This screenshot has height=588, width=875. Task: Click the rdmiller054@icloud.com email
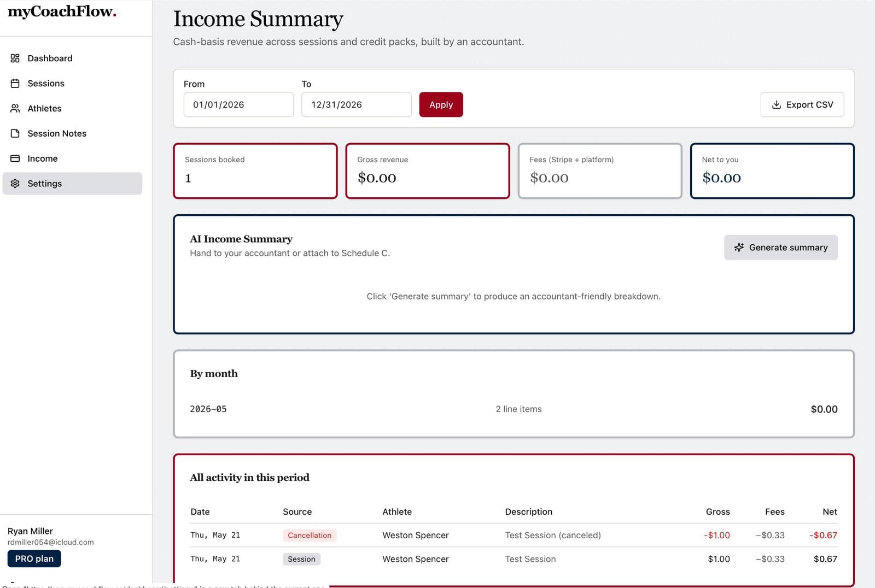(x=50, y=543)
